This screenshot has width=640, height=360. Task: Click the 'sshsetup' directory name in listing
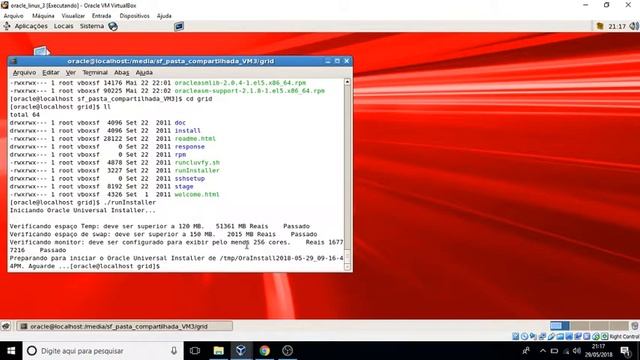pyautogui.click(x=190, y=178)
